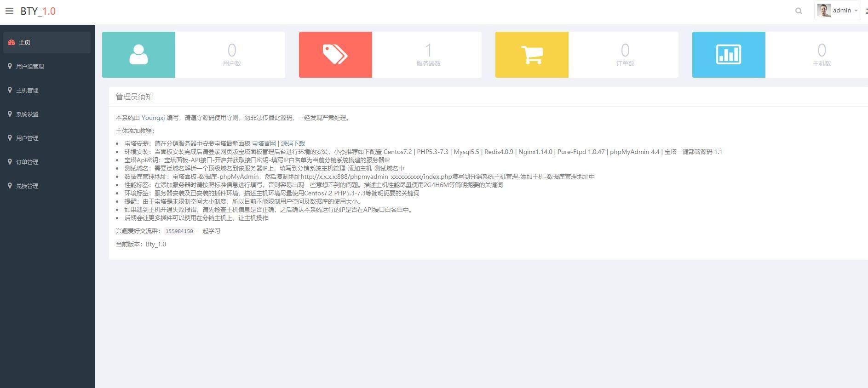
Task: Click the red tags icon tile
Action: coord(335,55)
